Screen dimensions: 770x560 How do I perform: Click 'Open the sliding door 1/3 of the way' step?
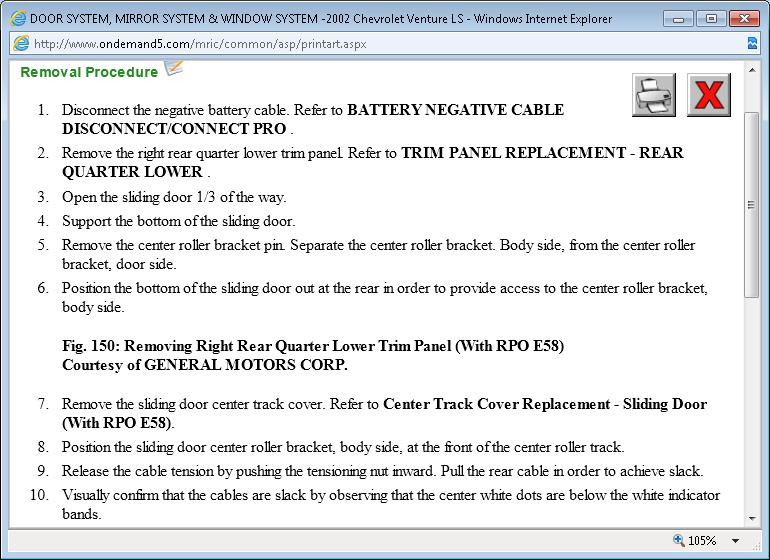pyautogui.click(x=174, y=197)
